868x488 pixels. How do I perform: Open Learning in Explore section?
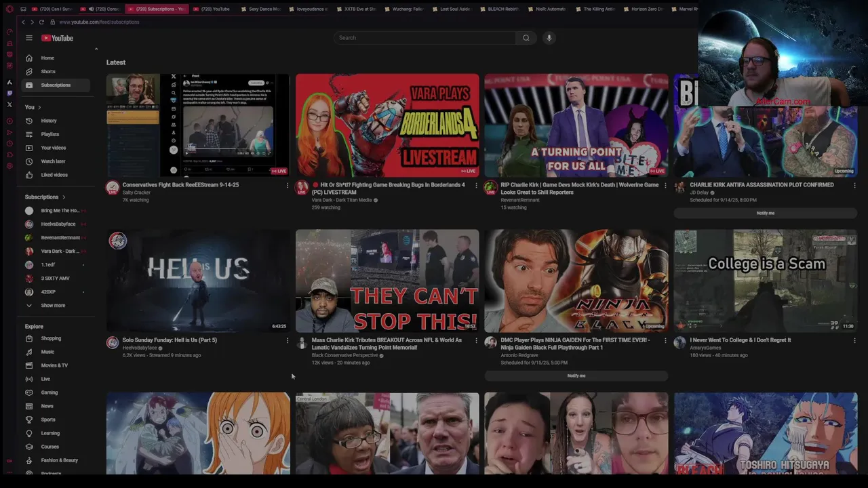57,433
